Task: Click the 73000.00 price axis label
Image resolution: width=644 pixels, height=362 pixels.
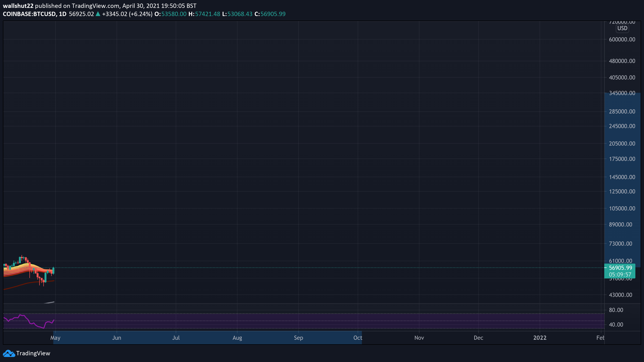Action: click(x=621, y=243)
